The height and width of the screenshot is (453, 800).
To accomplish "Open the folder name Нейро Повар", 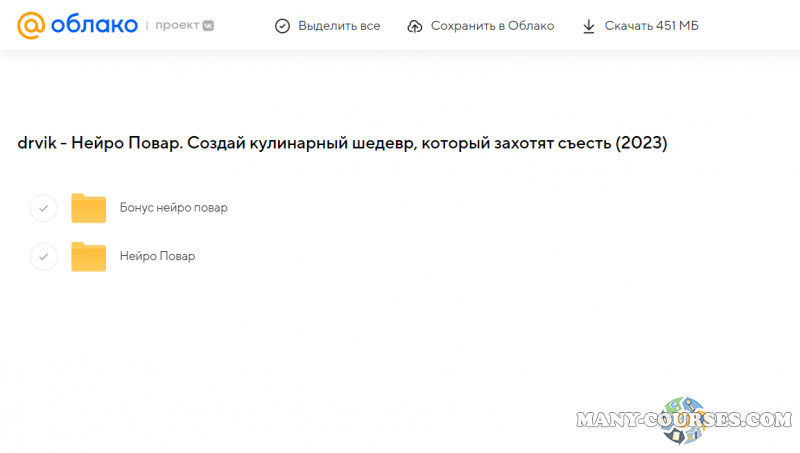I will pyautogui.click(x=157, y=256).
